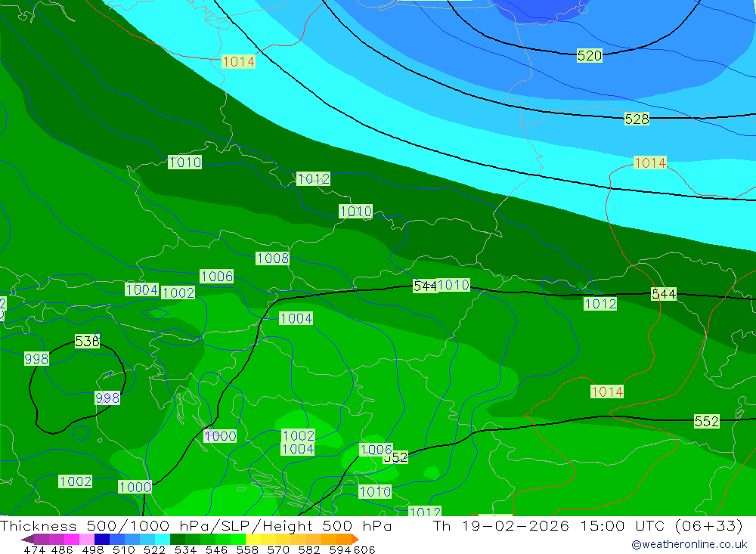Click the 558 legend value
This screenshot has height=554, width=756.
(247, 550)
